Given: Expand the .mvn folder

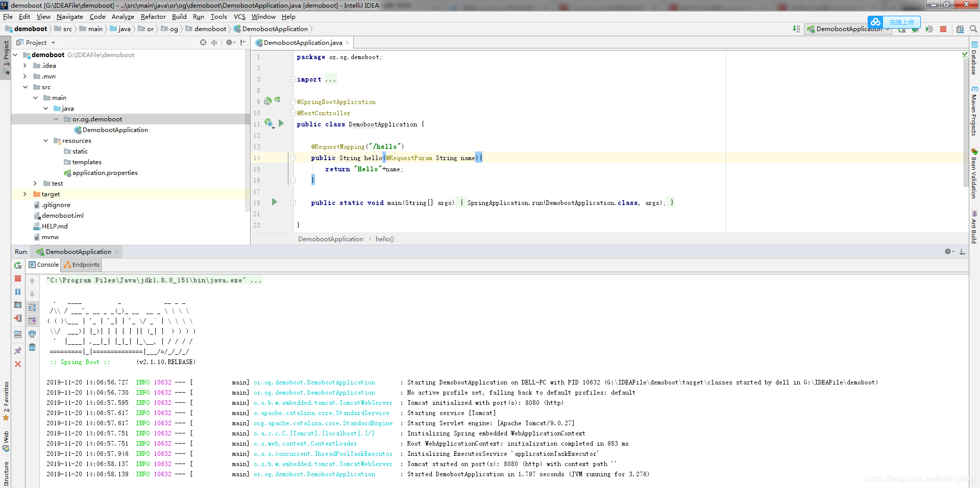Looking at the screenshot, I should (x=25, y=76).
